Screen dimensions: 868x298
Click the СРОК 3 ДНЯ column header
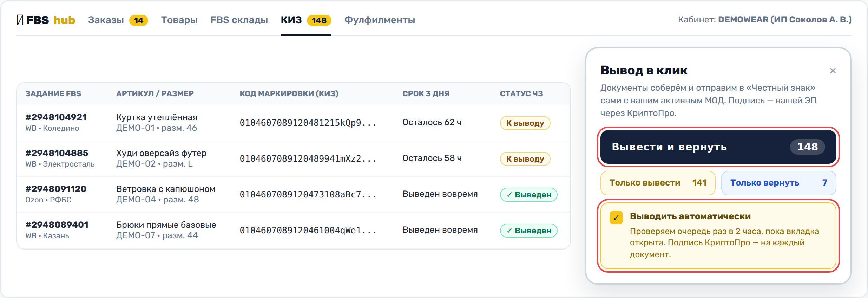coord(426,94)
